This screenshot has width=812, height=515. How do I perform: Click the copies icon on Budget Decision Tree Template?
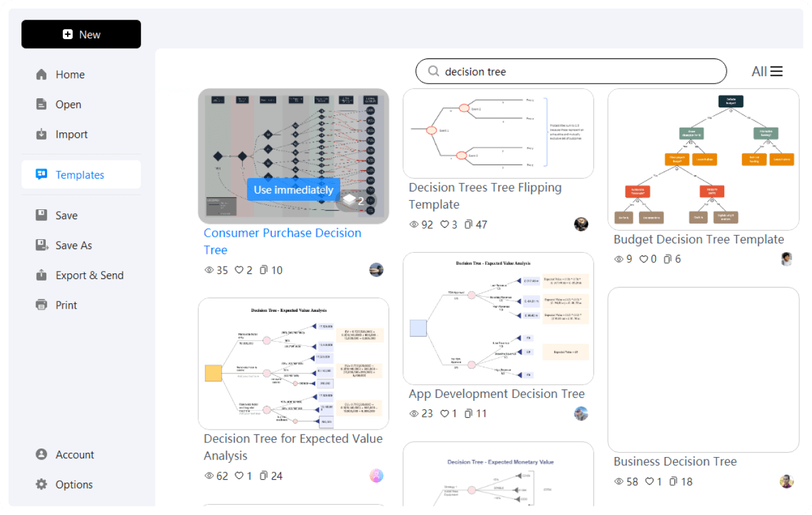click(669, 259)
